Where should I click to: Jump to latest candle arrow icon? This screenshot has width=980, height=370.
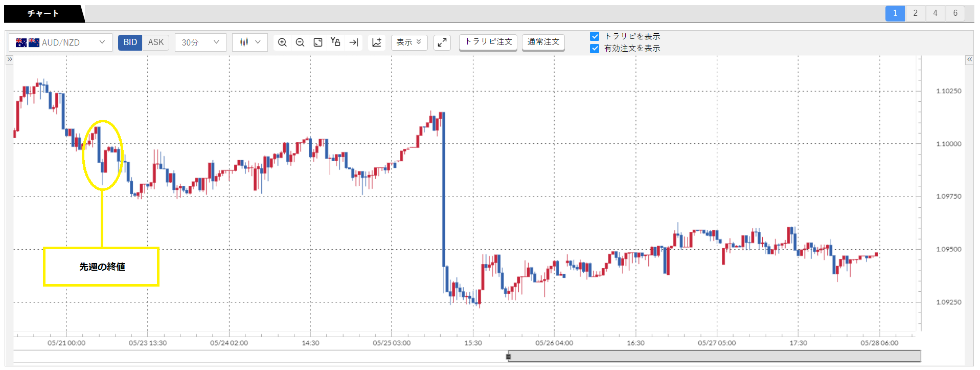click(354, 42)
